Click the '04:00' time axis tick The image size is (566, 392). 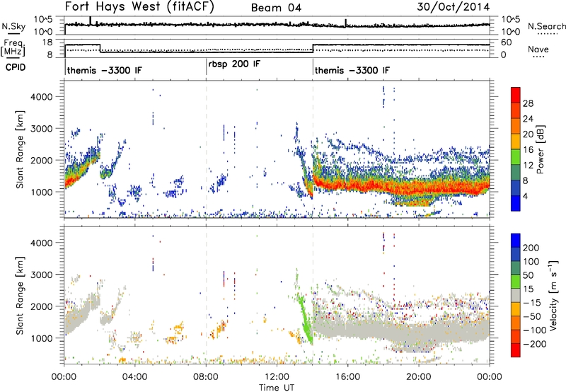pyautogui.click(x=135, y=376)
